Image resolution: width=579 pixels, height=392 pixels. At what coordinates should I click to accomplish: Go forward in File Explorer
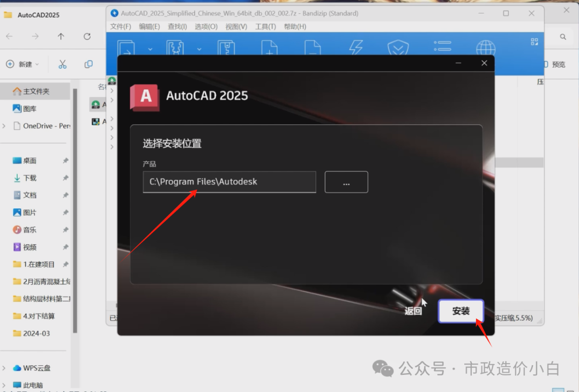coord(35,36)
